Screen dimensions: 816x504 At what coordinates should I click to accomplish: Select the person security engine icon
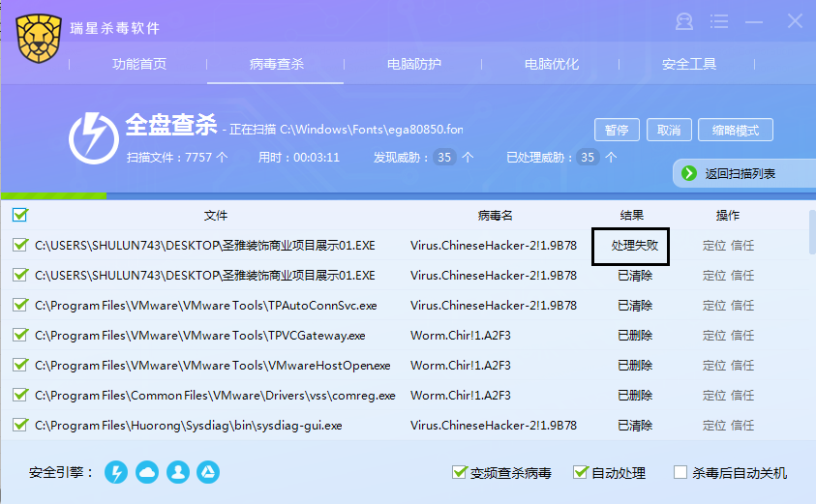pyautogui.click(x=178, y=472)
